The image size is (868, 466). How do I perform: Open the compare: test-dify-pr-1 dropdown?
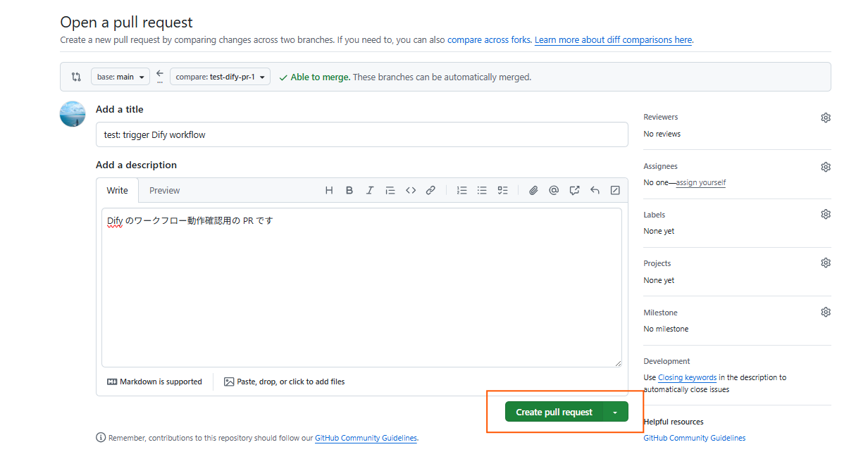click(x=220, y=77)
